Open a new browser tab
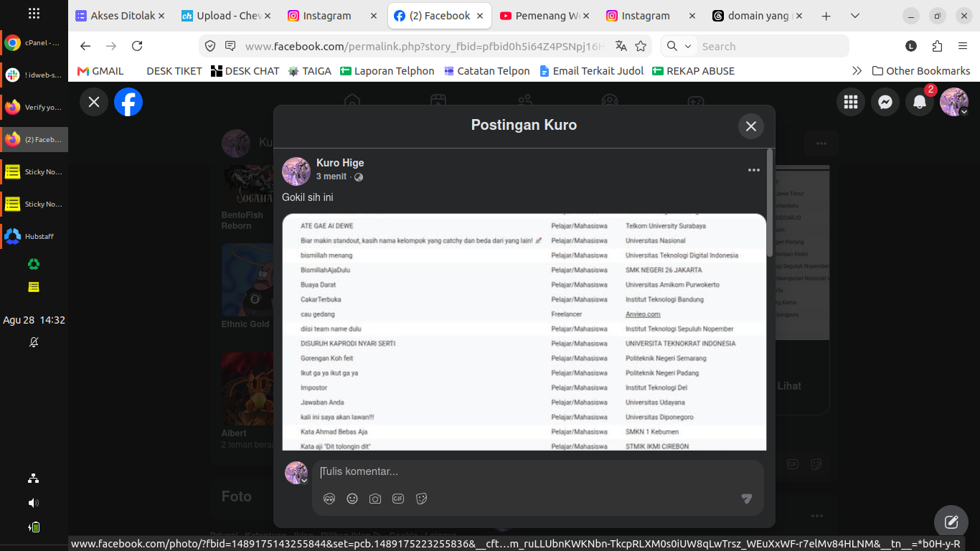This screenshot has height=551, width=980. click(x=826, y=16)
